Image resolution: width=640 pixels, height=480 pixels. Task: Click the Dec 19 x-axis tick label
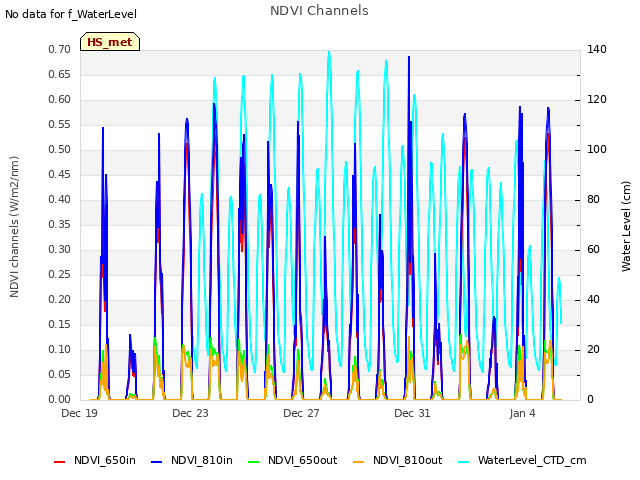[79, 413]
